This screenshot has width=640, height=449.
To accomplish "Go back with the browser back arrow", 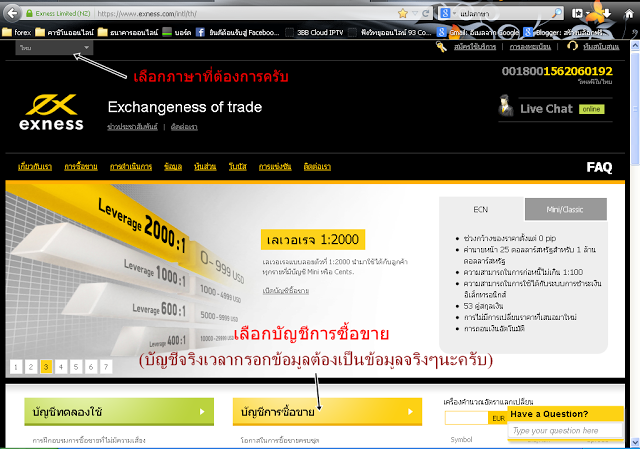I will (13, 13).
